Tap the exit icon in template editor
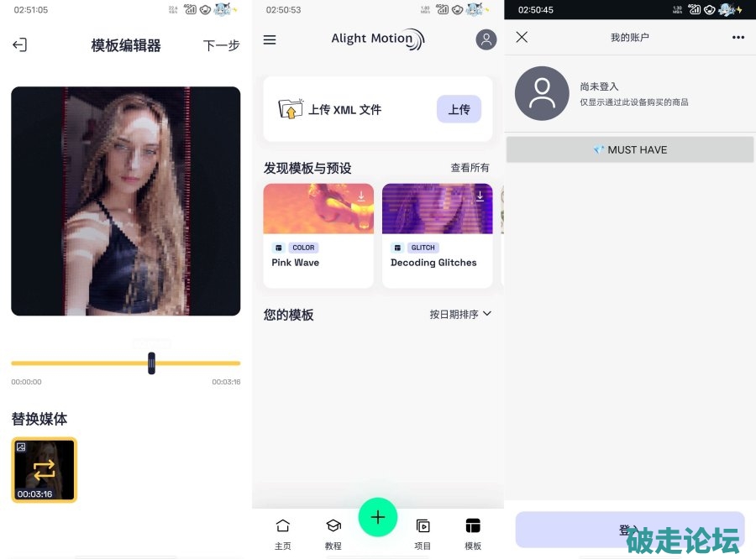This screenshot has height=559, width=756. (x=19, y=45)
